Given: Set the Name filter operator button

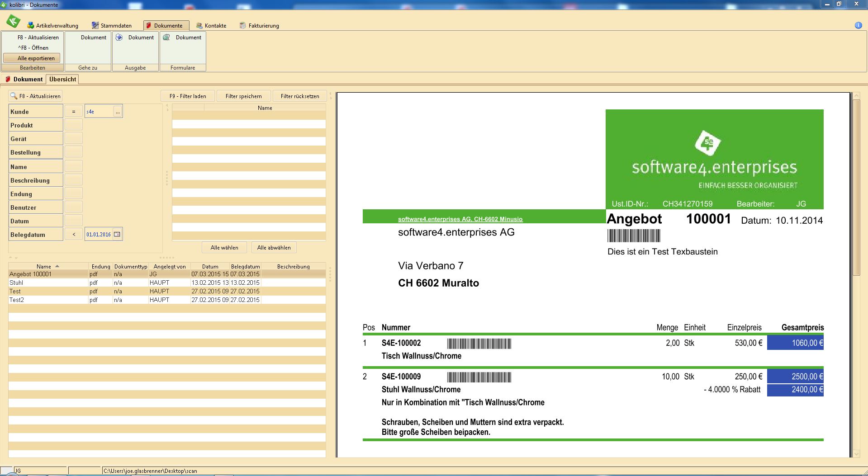Looking at the screenshot, I should (x=74, y=166).
